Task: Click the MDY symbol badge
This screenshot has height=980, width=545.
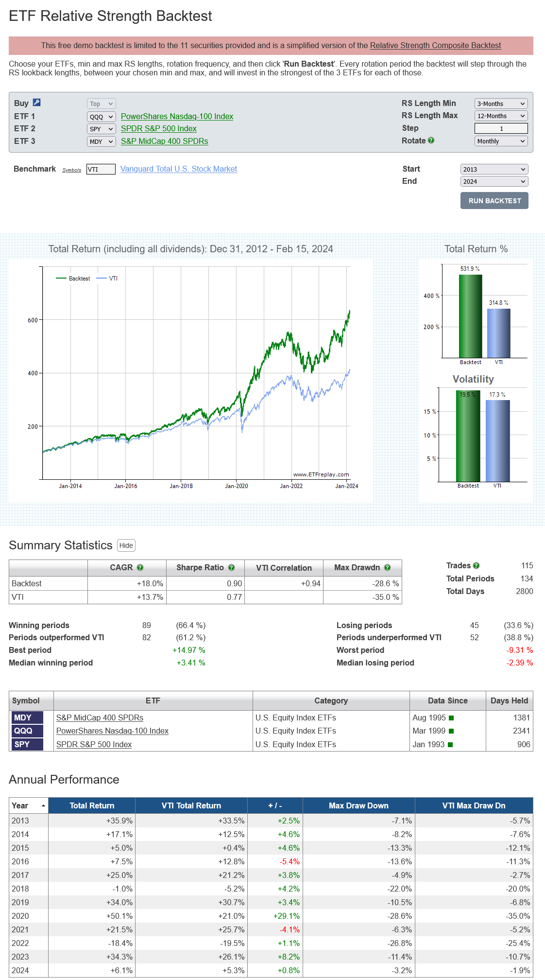Action: (x=27, y=718)
